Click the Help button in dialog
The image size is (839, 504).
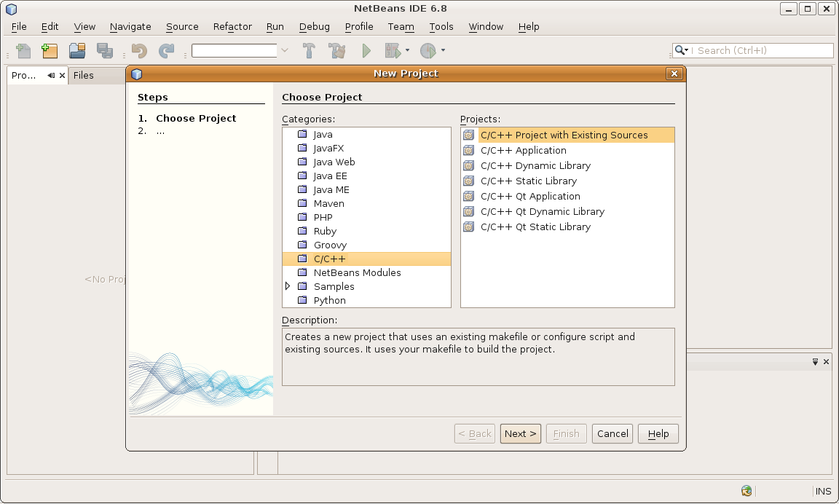click(x=658, y=434)
